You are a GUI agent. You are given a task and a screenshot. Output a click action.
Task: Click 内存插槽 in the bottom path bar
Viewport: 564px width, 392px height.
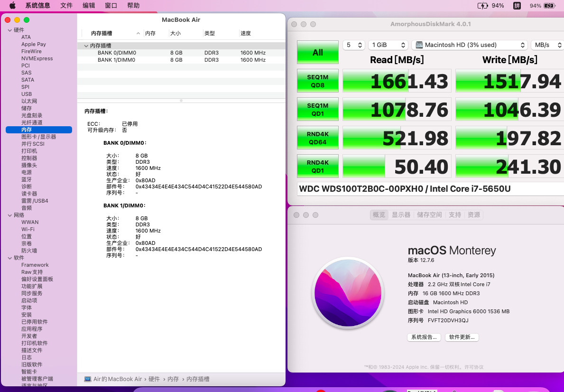coord(198,379)
